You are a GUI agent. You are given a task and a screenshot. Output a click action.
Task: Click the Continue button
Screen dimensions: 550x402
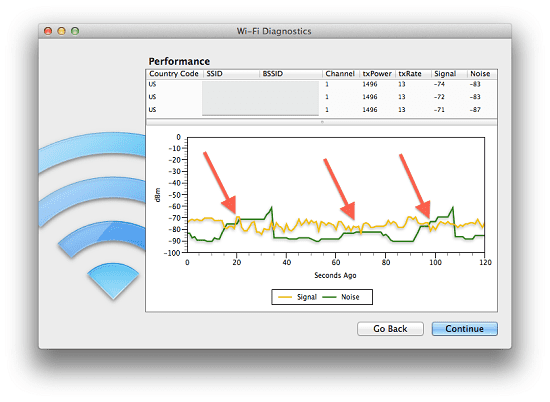(464, 329)
